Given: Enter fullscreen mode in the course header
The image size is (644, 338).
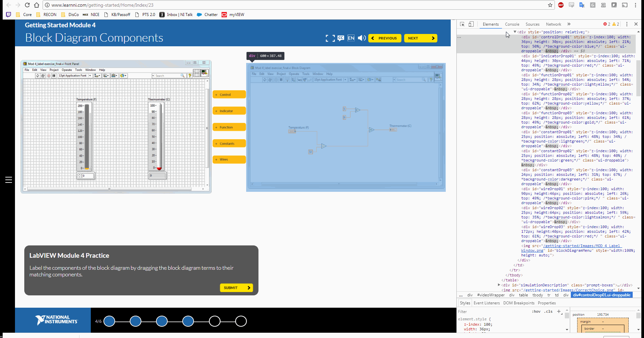Looking at the screenshot, I should (x=330, y=38).
